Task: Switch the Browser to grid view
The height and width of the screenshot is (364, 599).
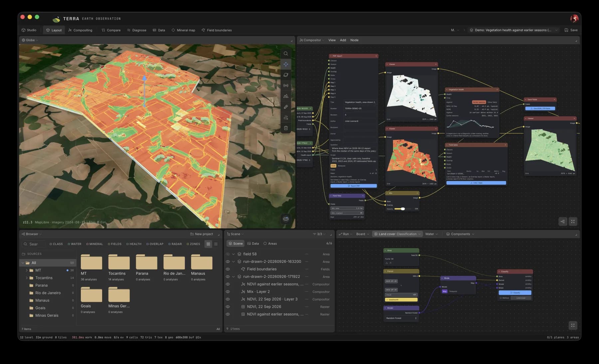Action: (x=208, y=244)
